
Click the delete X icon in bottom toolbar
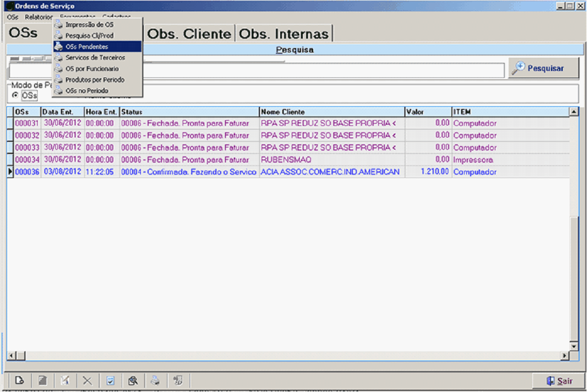click(x=87, y=381)
